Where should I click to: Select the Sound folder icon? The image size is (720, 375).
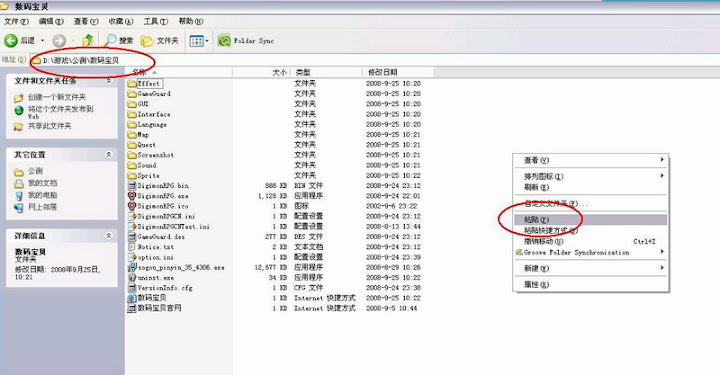pos(132,165)
